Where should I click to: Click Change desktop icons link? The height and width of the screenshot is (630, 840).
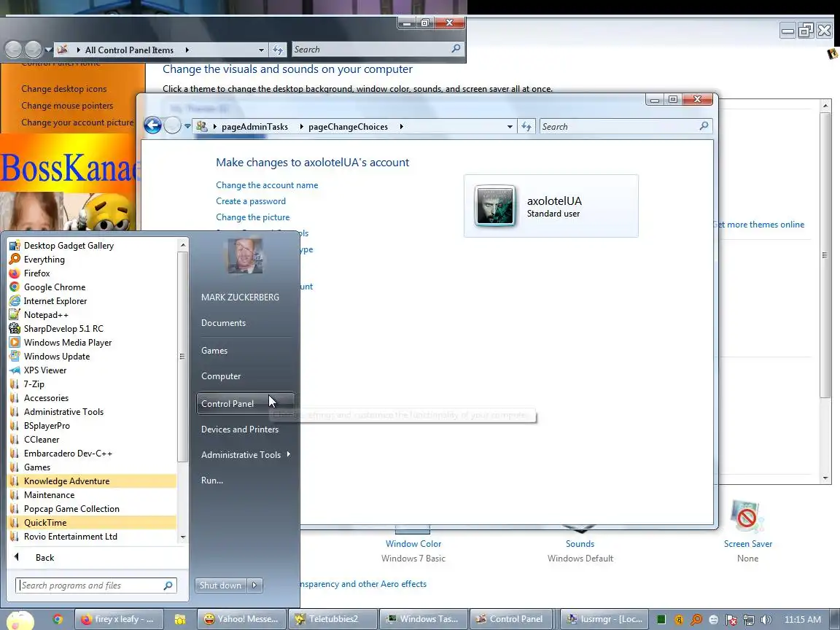pyautogui.click(x=63, y=89)
